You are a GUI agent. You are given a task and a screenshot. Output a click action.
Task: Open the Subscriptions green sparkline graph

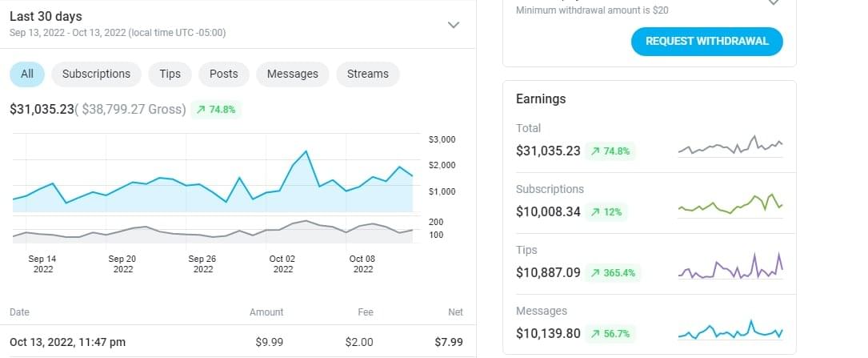pos(730,205)
